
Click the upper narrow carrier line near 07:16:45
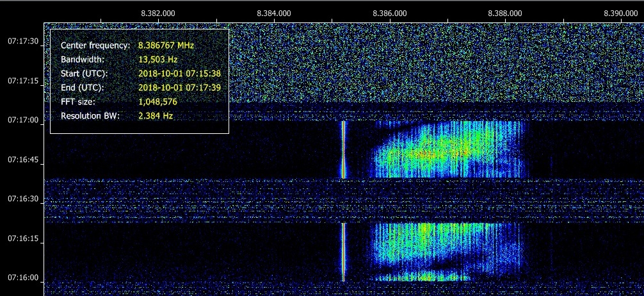pos(343,149)
